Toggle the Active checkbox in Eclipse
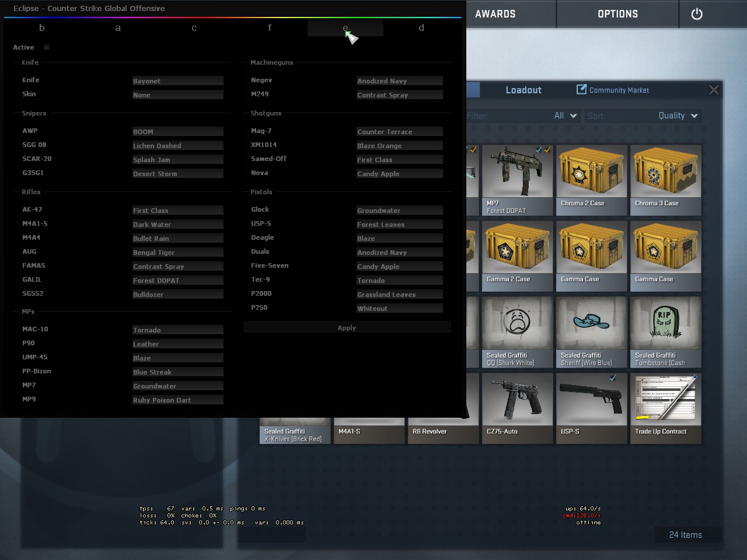This screenshot has height=560, width=747. 46,47
